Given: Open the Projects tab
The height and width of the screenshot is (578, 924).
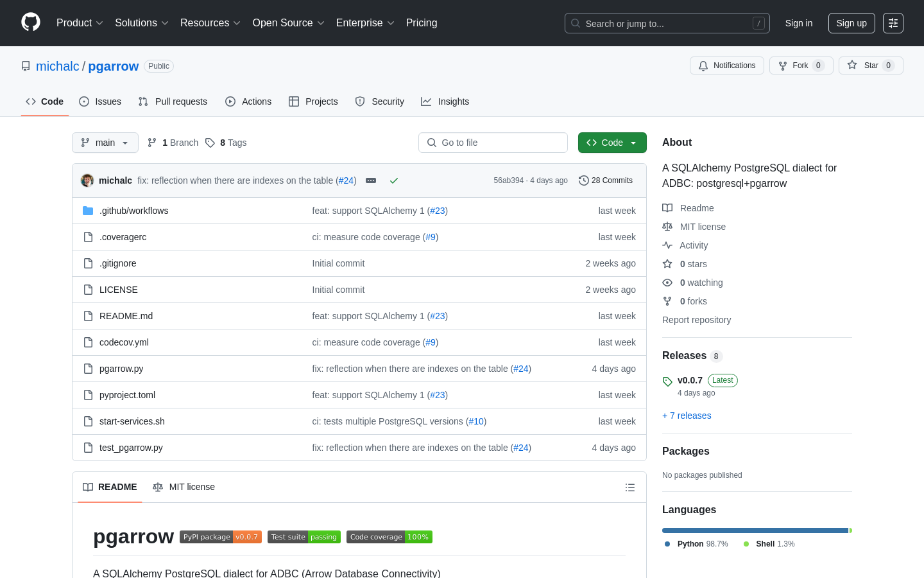Looking at the screenshot, I should coord(313,101).
